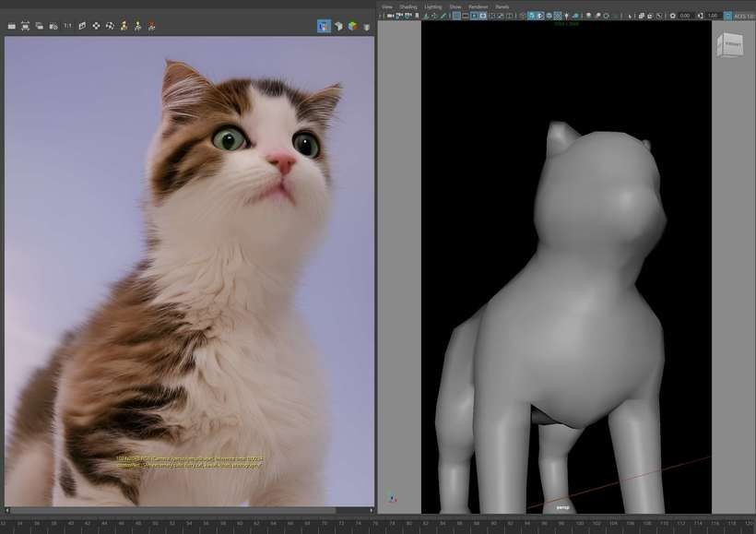Toggle the viewport grid display icon

pos(456,16)
